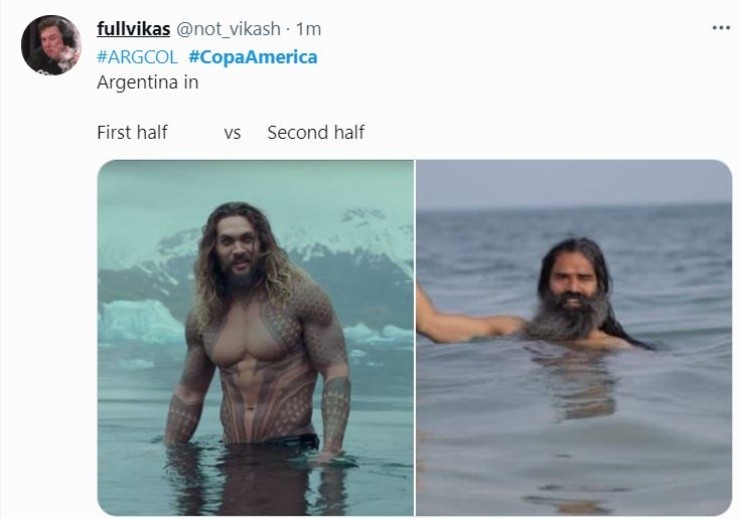Click the 'First half' caption text
The height and width of the screenshot is (519, 740).
pyautogui.click(x=132, y=132)
